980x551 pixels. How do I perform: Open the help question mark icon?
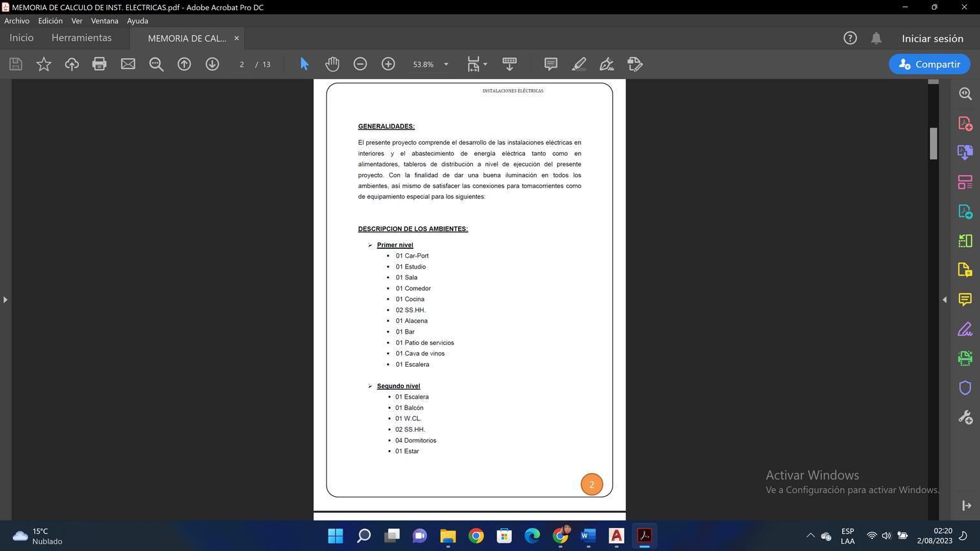[x=850, y=38]
